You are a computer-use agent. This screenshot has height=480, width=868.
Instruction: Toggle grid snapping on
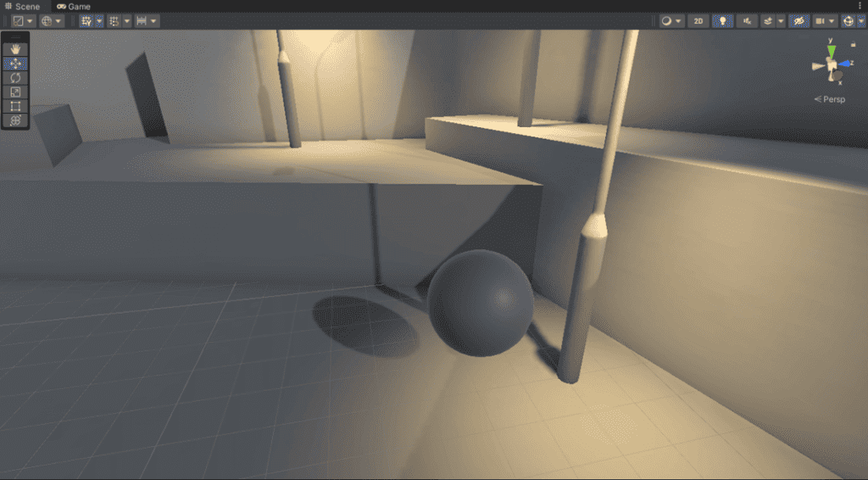pos(86,21)
